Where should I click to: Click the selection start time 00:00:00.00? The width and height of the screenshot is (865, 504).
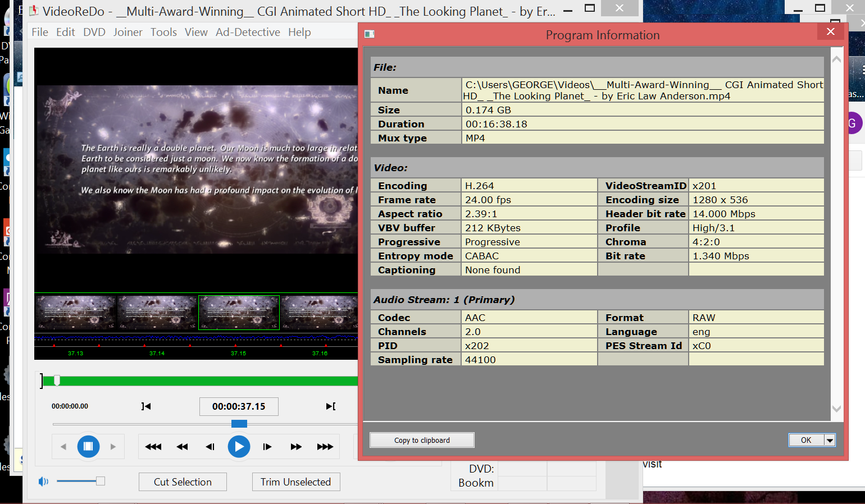(x=70, y=406)
